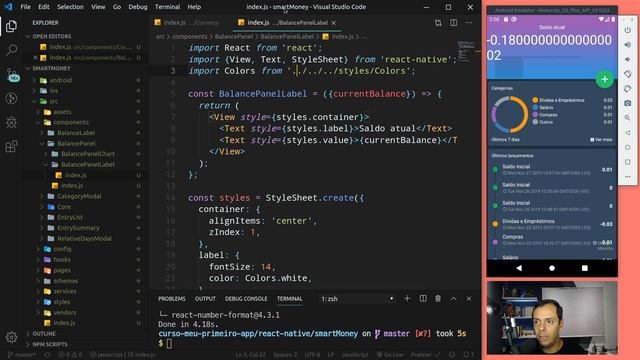
Task: Maximize the terminal panel with up chevron
Action: pyautogui.click(x=453, y=299)
